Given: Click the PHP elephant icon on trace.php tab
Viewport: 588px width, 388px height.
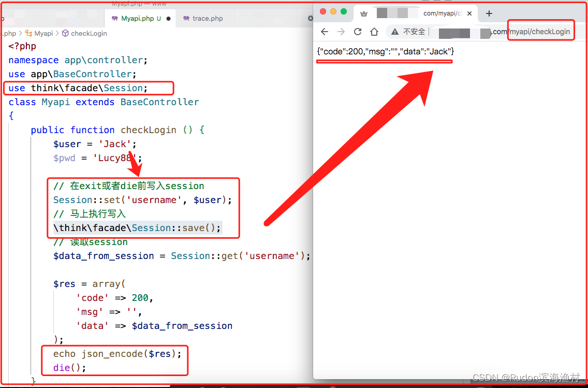Looking at the screenshot, I should [187, 18].
